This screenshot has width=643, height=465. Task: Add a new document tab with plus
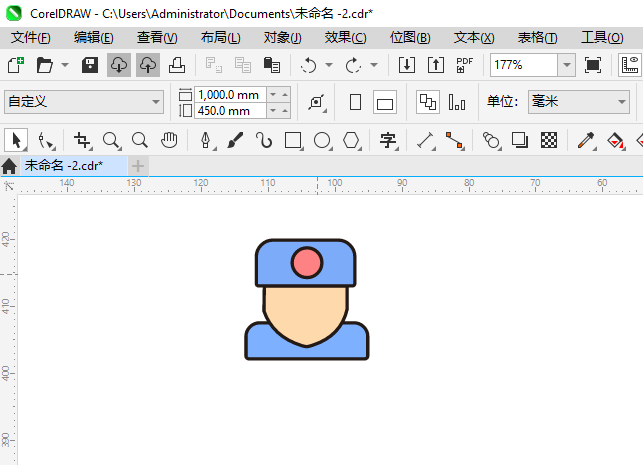138,165
